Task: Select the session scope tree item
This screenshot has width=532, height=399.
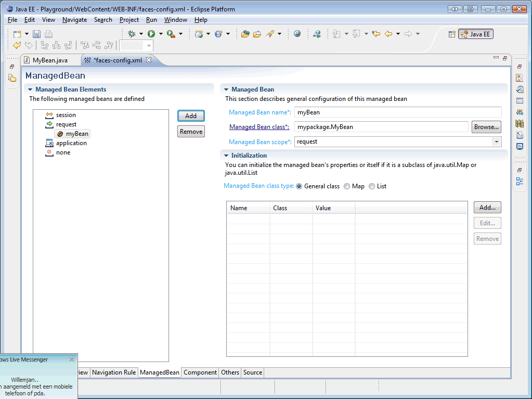Action: coord(61,115)
